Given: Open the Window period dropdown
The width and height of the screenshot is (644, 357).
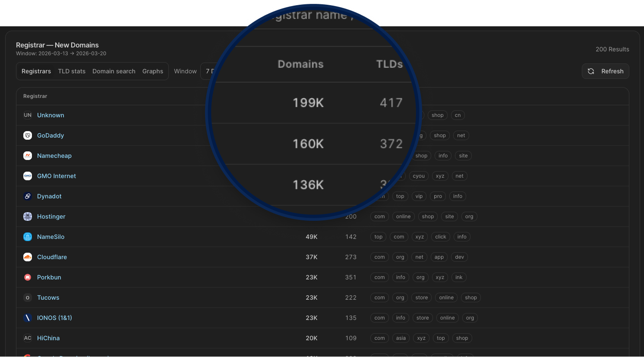Looking at the screenshot, I should click(x=209, y=71).
